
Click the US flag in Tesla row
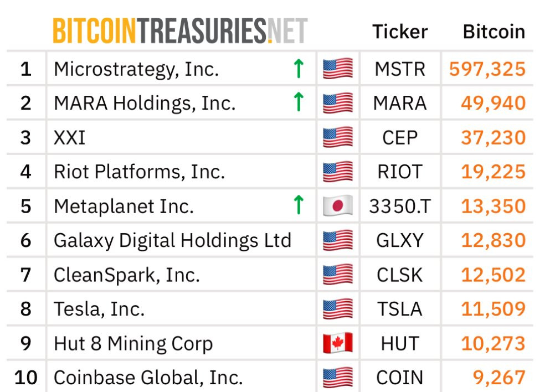tap(338, 308)
